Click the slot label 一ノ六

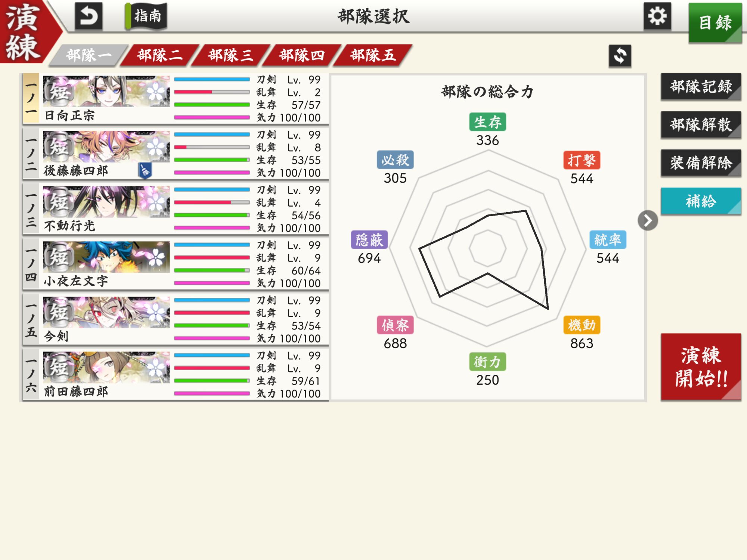point(31,375)
